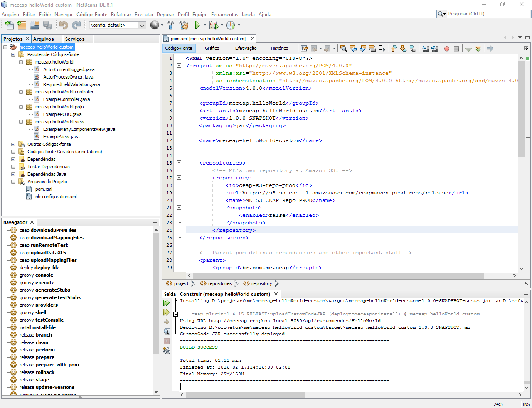Open the Debug project dropdown arrow
This screenshot has width=532, height=408.
tap(222, 25)
